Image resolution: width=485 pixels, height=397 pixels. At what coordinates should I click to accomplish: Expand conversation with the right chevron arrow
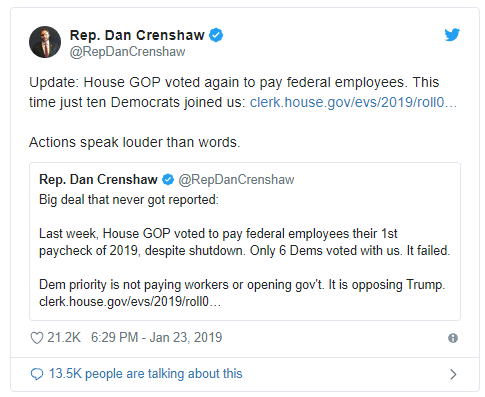pos(453,374)
